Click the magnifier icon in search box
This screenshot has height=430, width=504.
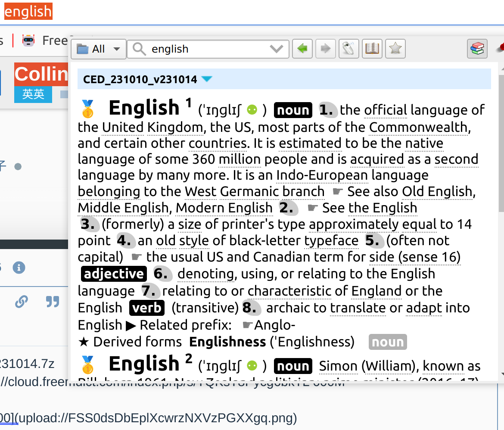coord(139,49)
